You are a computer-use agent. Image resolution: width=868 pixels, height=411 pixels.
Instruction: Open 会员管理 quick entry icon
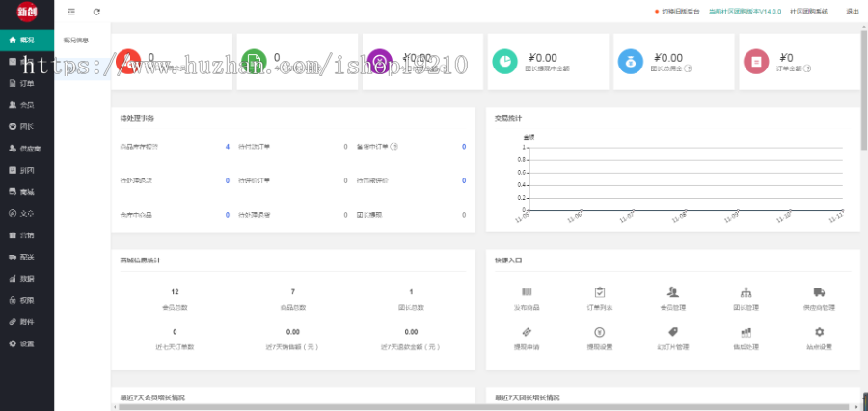point(672,292)
